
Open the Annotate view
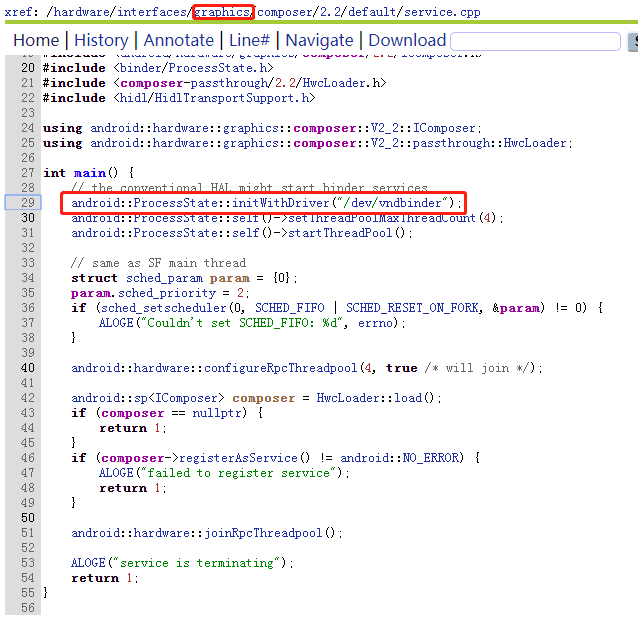pyautogui.click(x=179, y=40)
